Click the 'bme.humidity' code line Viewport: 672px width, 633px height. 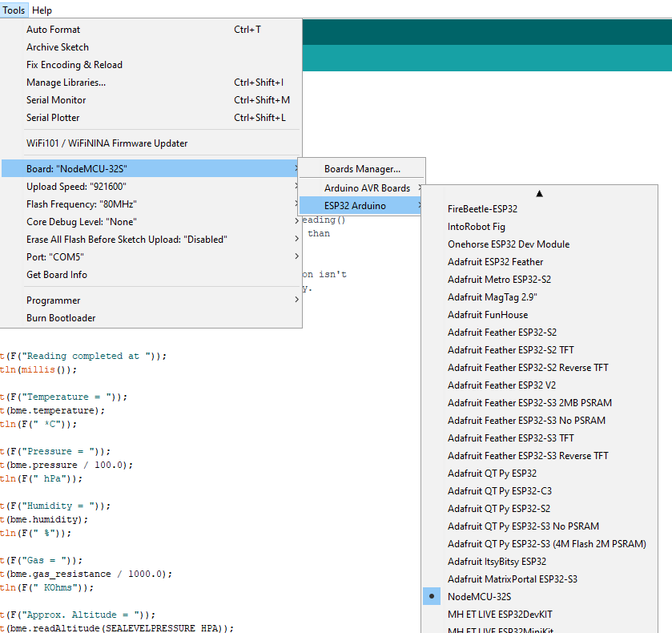pyautogui.click(x=44, y=519)
